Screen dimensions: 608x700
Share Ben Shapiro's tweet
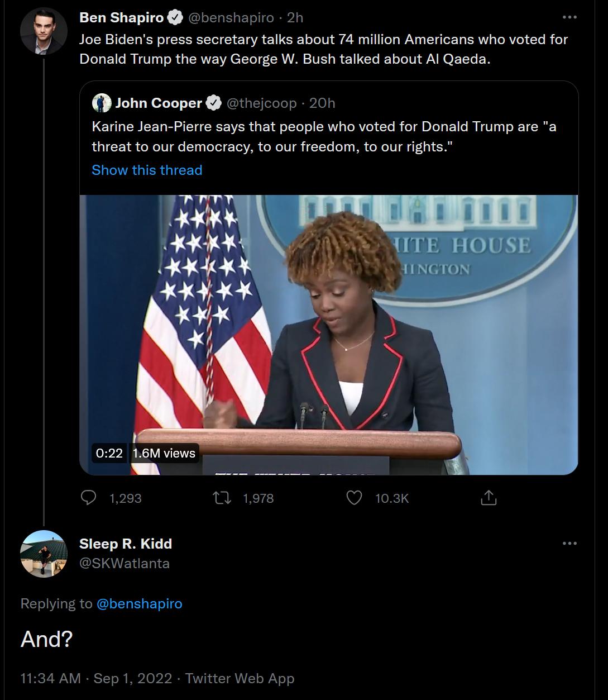pos(489,497)
